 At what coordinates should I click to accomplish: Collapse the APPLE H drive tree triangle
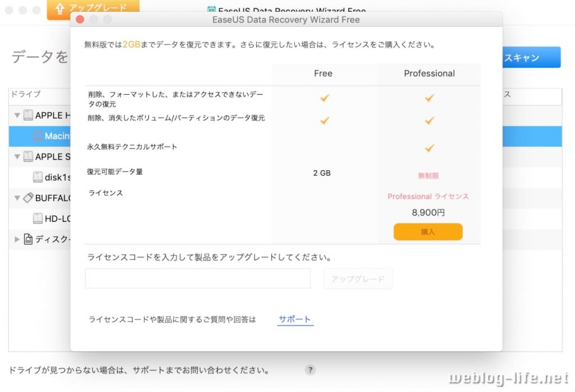click(x=17, y=115)
